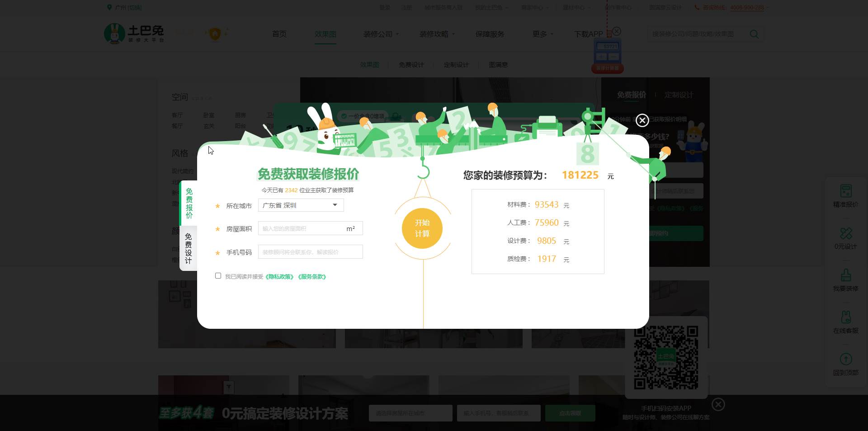Open the 保障服务 nav item

[x=490, y=34]
